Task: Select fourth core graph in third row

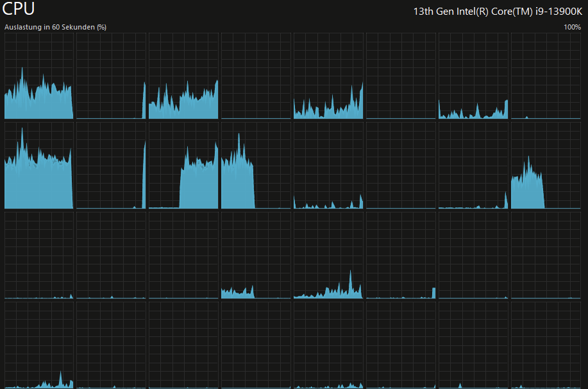Action: click(256, 255)
